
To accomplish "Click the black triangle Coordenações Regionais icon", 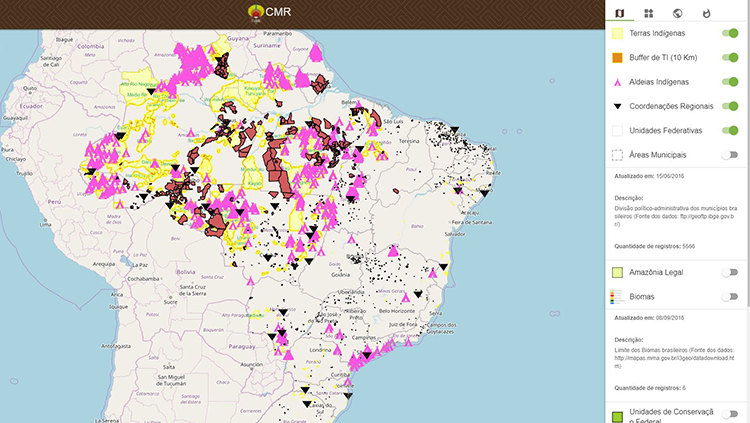I will [617, 106].
